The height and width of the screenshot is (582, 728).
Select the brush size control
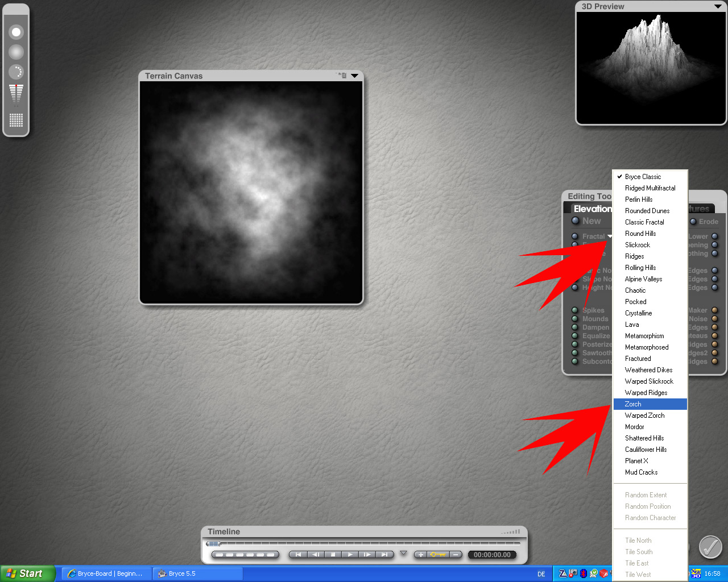(x=16, y=32)
